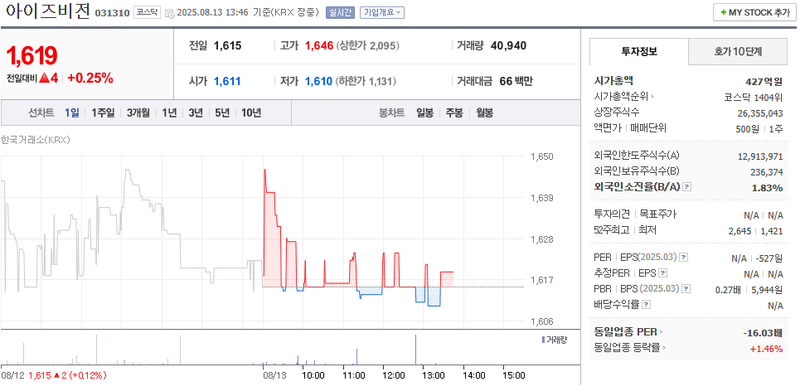The image size is (800, 385).
Task: Select the 1일 line chart period
Action: (71, 113)
